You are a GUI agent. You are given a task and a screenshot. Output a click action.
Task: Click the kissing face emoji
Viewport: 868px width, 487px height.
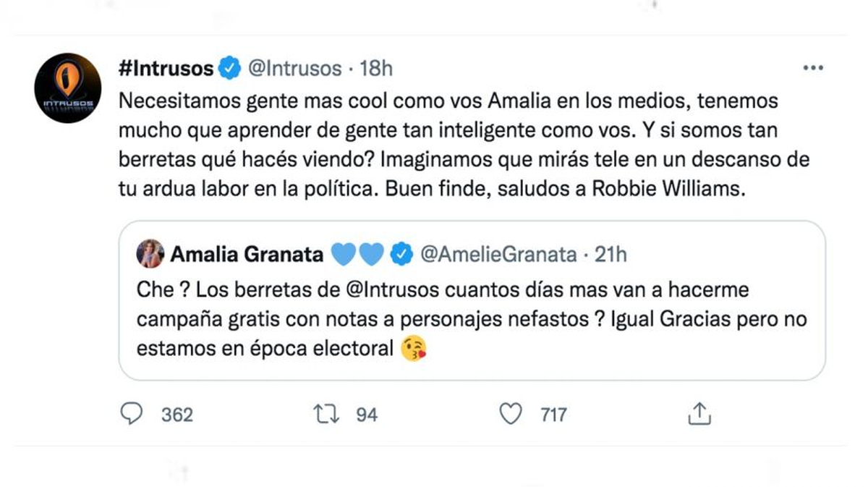click(414, 349)
